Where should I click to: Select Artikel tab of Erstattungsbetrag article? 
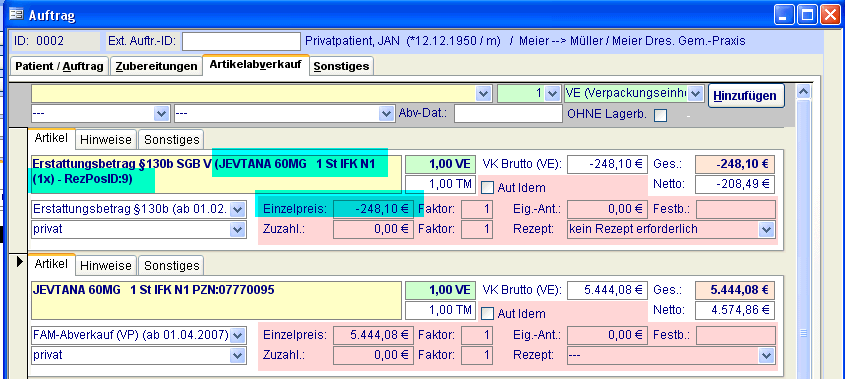pos(51,138)
